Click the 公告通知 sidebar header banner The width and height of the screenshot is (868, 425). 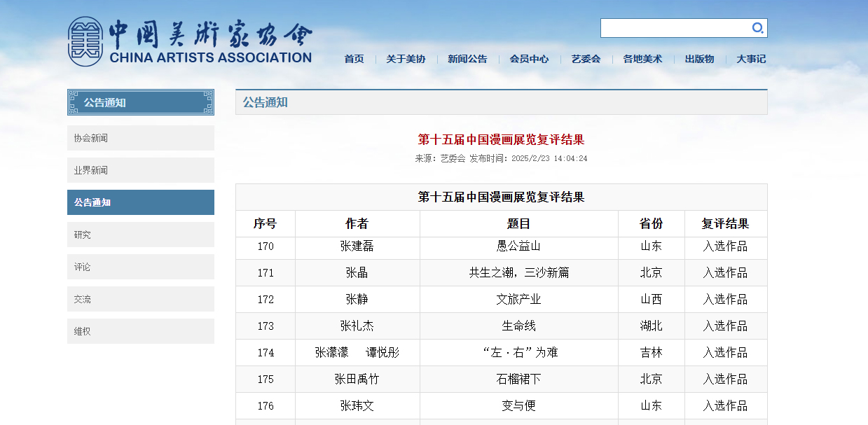pyautogui.click(x=140, y=102)
